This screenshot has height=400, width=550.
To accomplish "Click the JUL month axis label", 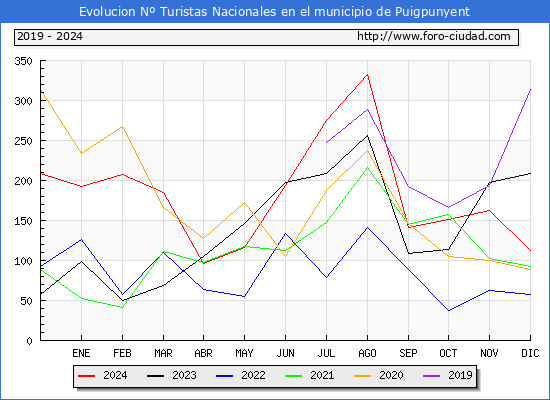I will (x=326, y=353).
